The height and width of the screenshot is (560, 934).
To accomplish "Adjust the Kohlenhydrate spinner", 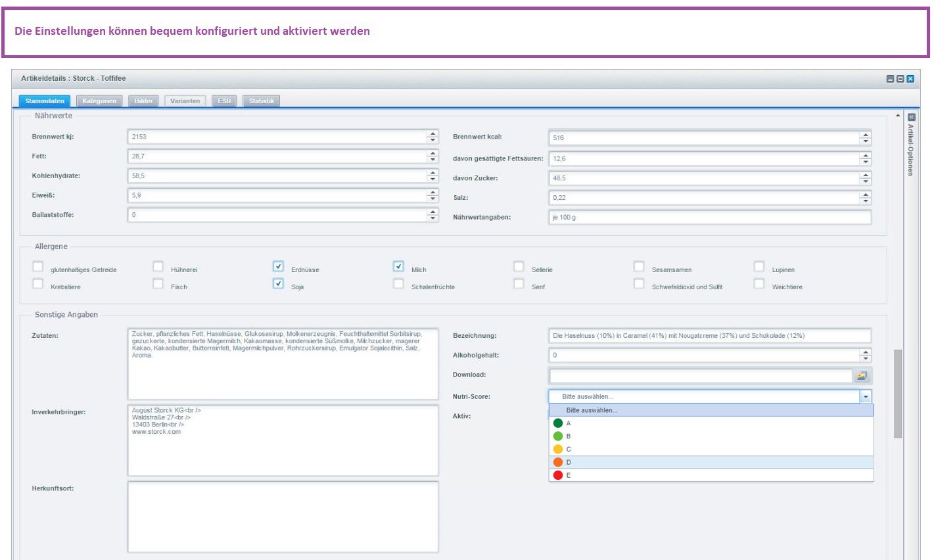I will point(432,176).
